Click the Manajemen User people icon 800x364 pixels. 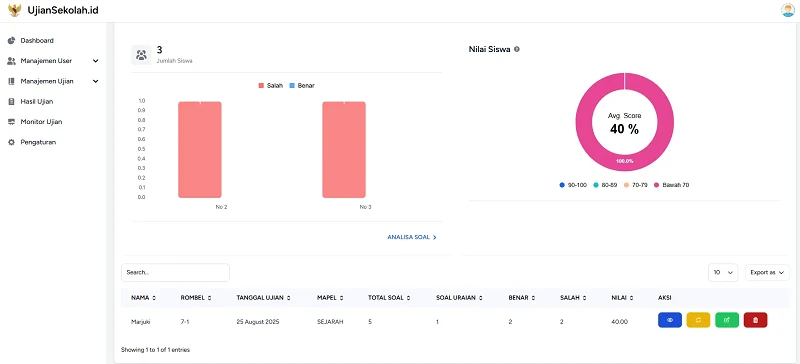pos(11,61)
